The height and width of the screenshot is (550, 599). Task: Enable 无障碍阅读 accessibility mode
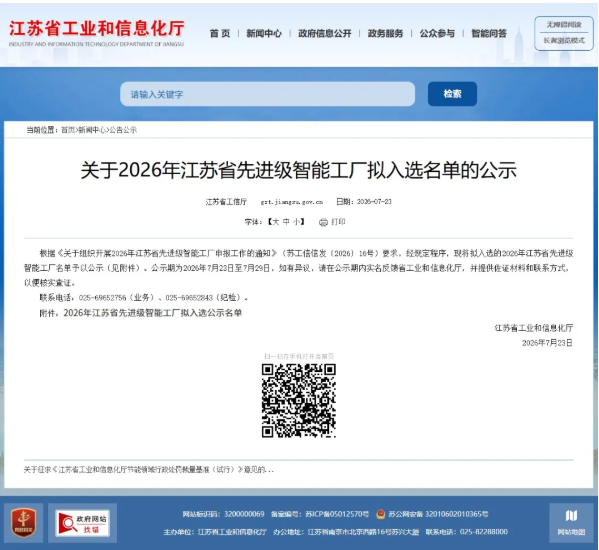click(564, 25)
